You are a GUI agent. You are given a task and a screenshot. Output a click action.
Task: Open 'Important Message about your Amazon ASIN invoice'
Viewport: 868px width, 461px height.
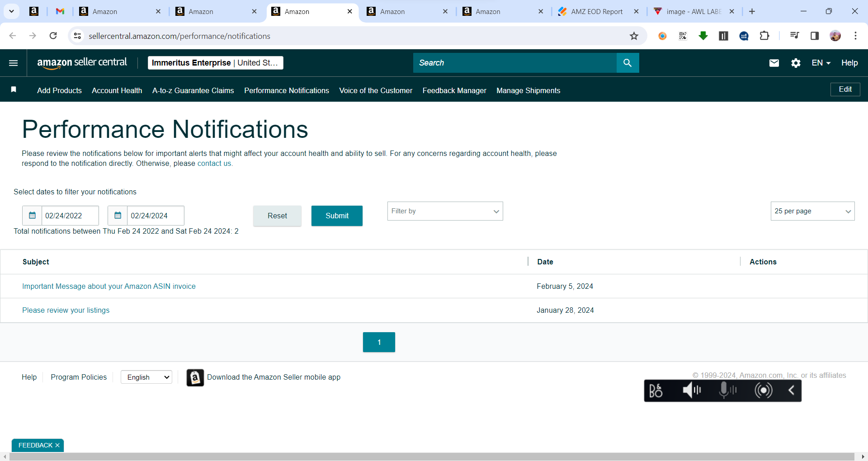pos(109,286)
